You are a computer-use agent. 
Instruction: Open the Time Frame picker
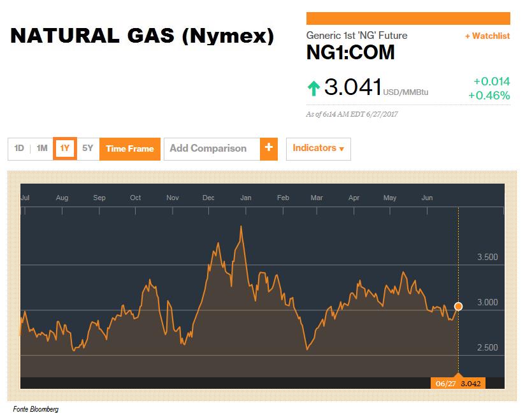pyautogui.click(x=129, y=149)
